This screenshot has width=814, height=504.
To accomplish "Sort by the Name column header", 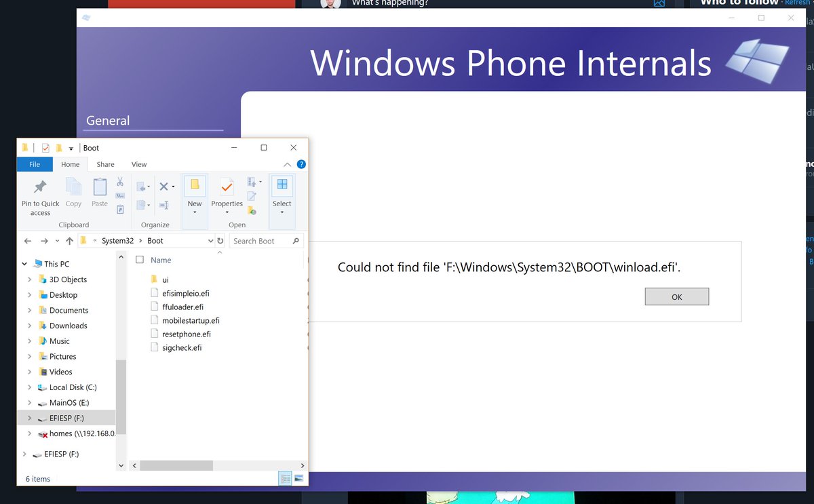I will [x=161, y=260].
